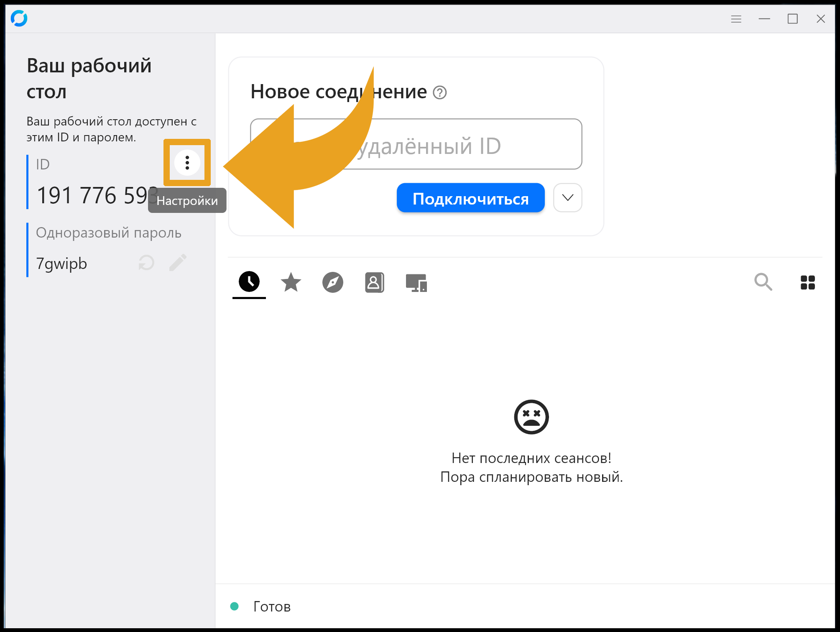The image size is (840, 632).
Task: Open the favorites star tab
Action: (291, 282)
